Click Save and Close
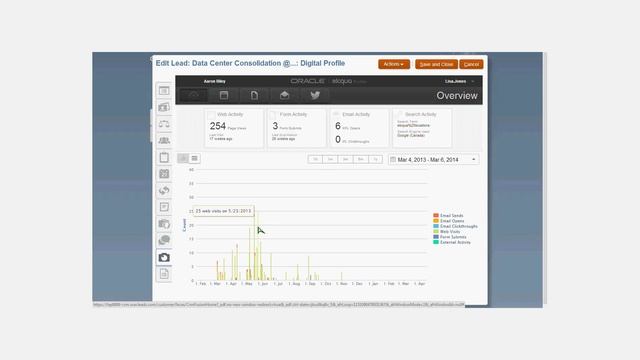The image size is (640, 360). click(x=436, y=64)
